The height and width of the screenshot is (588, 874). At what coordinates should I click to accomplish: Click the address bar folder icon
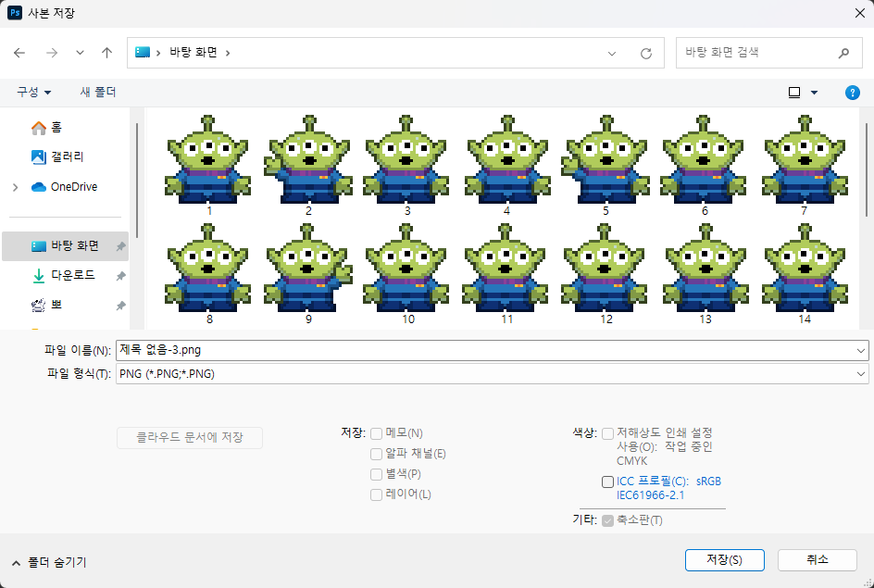coord(143,53)
